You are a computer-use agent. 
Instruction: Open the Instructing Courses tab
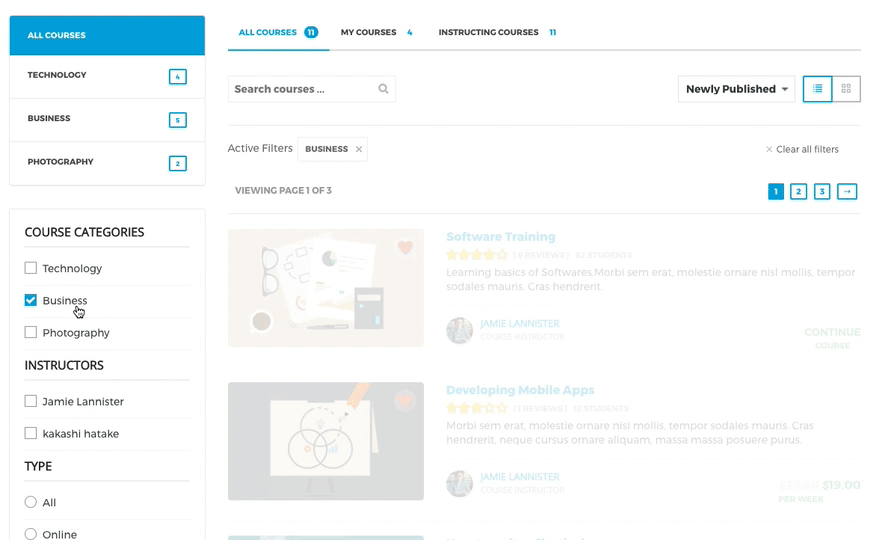click(x=489, y=32)
